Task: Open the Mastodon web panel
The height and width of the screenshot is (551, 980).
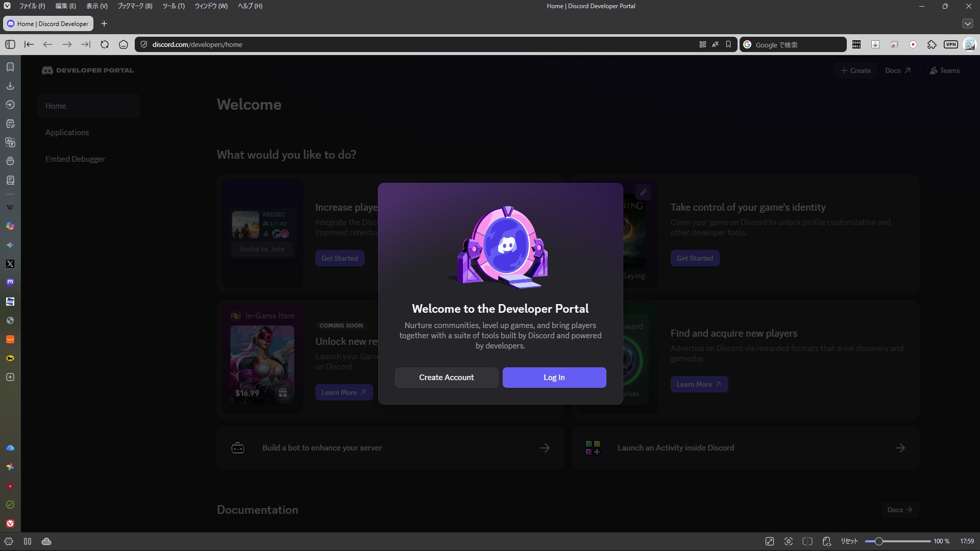Action: pyautogui.click(x=10, y=282)
